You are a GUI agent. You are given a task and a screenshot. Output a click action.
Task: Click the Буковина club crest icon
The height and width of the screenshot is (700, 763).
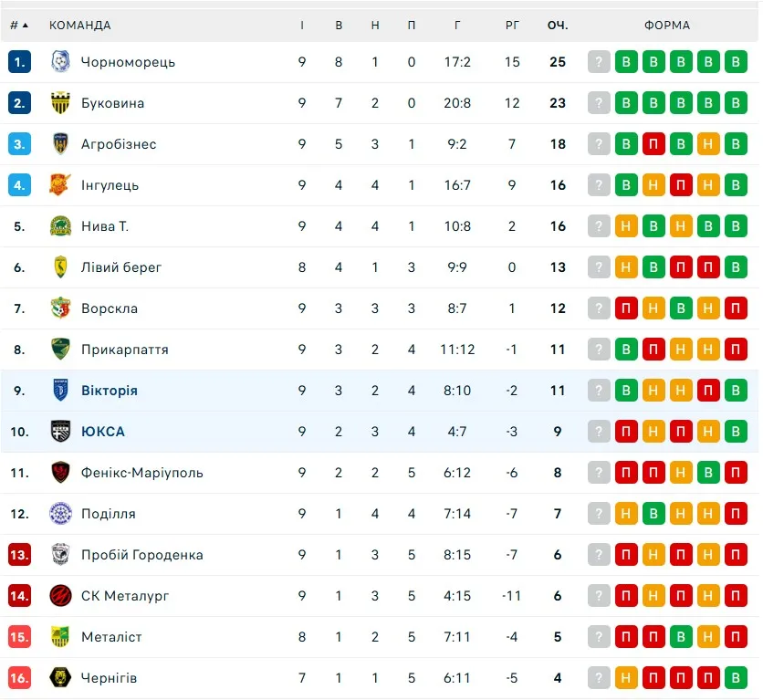pyautogui.click(x=60, y=103)
